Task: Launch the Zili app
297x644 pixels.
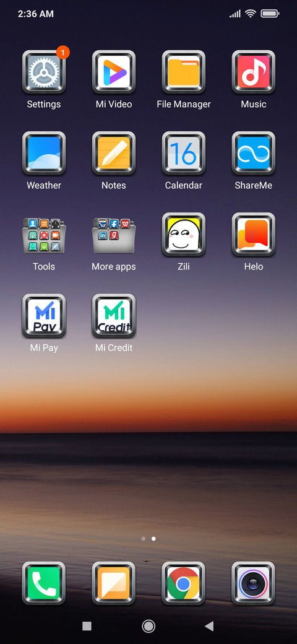Action: click(183, 235)
